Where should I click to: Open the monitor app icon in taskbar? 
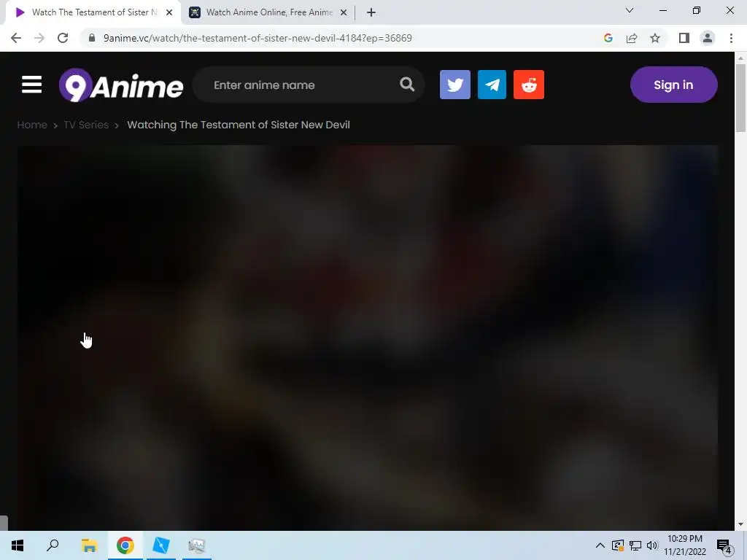click(x=197, y=545)
